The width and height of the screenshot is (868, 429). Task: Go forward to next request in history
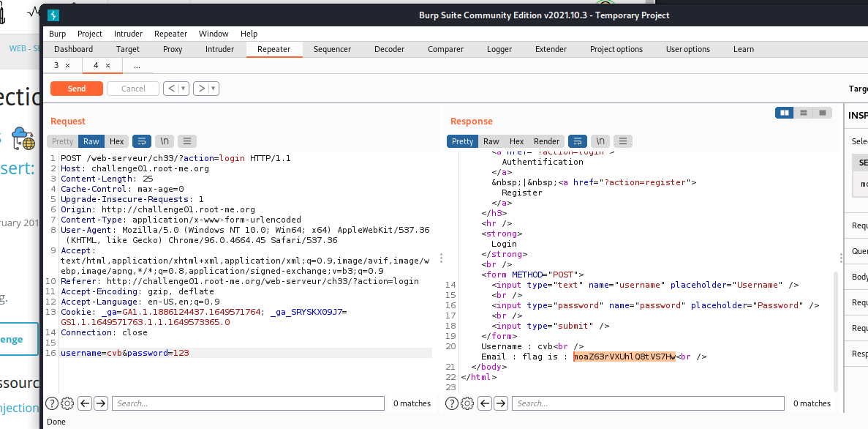[x=202, y=88]
